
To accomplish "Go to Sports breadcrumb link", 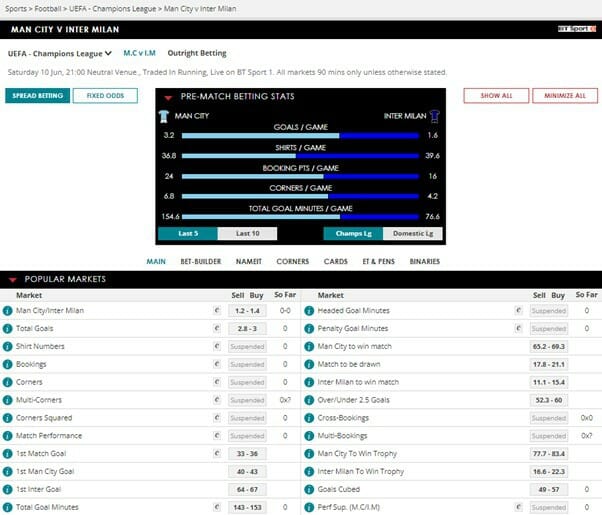I will 16,8.
